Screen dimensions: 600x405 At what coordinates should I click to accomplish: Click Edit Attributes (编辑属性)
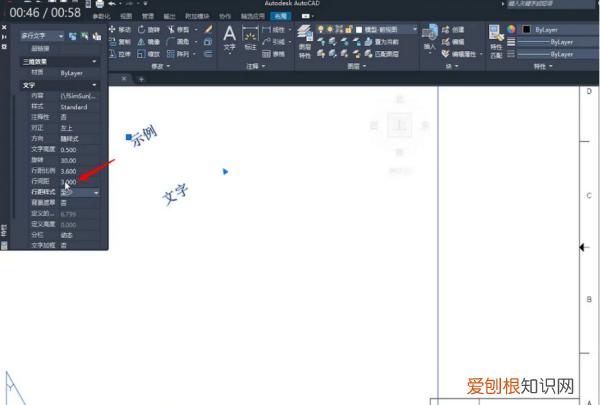[459, 54]
